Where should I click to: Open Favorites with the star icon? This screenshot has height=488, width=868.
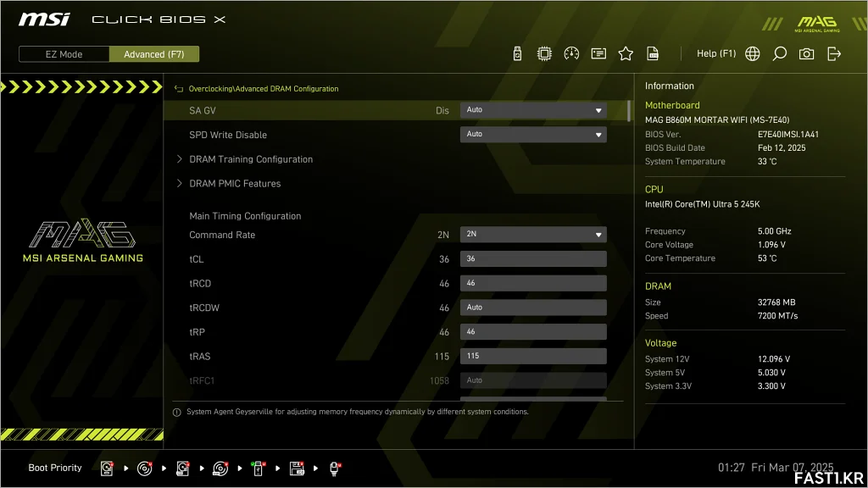coord(626,53)
